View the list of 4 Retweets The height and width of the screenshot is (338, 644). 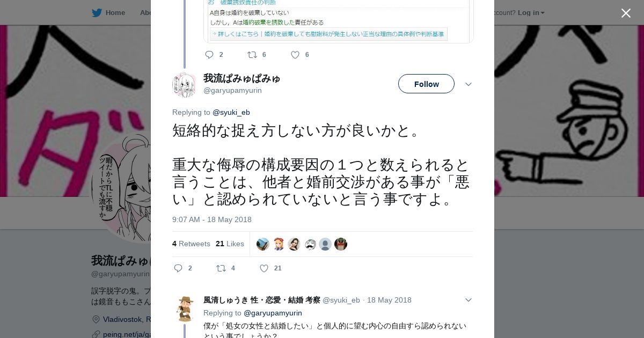[x=191, y=244]
